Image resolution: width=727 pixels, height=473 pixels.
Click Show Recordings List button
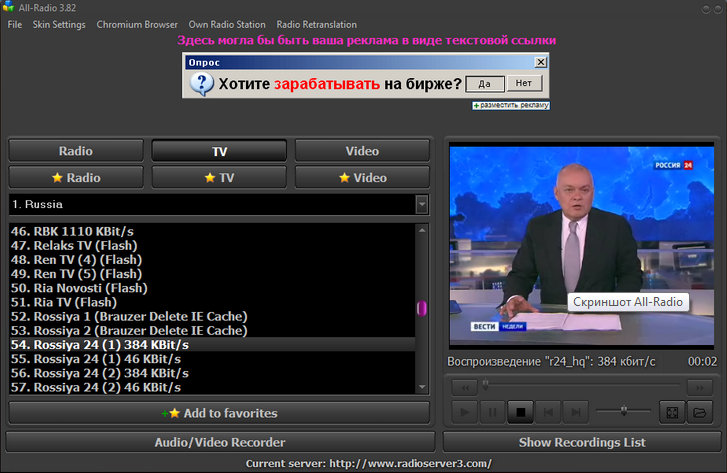tap(582, 442)
